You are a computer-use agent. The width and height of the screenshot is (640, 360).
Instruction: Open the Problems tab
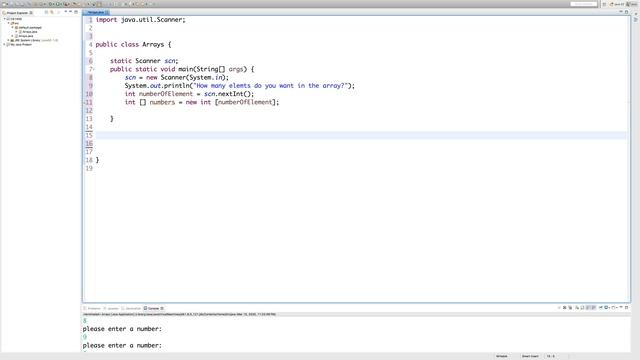(x=92, y=308)
